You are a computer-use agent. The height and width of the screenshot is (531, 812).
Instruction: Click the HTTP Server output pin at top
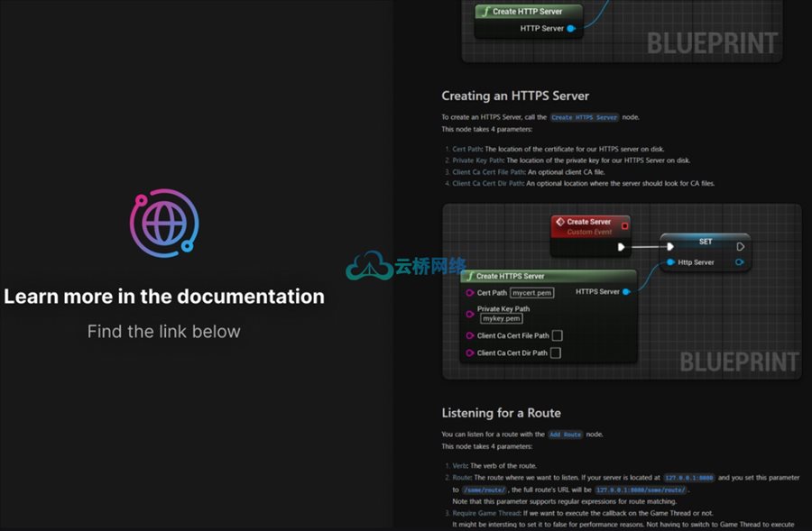click(571, 29)
